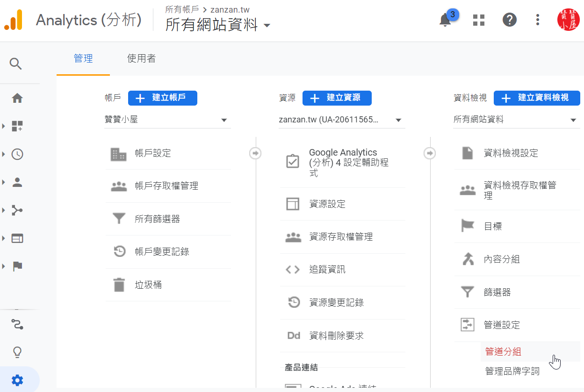Click arrow circle between account and property columns

tap(255, 153)
